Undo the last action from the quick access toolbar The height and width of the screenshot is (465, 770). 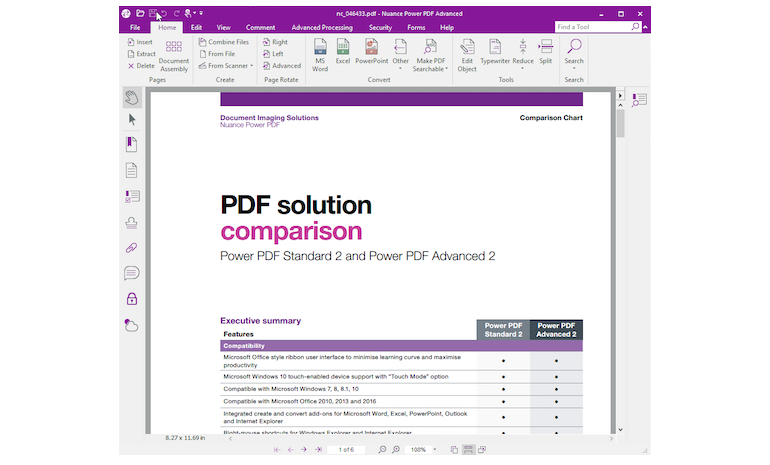(x=164, y=14)
